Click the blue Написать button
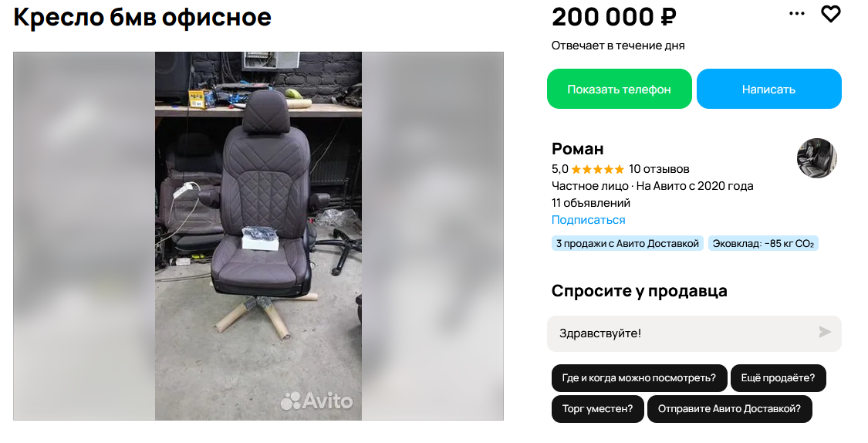The height and width of the screenshot is (443, 868). pos(769,89)
